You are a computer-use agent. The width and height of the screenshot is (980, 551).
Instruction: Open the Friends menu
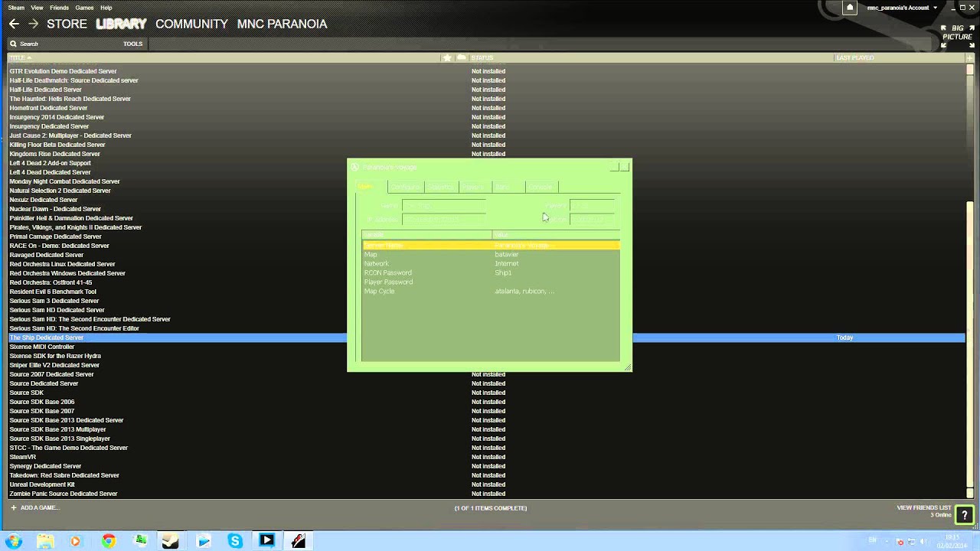pos(59,8)
